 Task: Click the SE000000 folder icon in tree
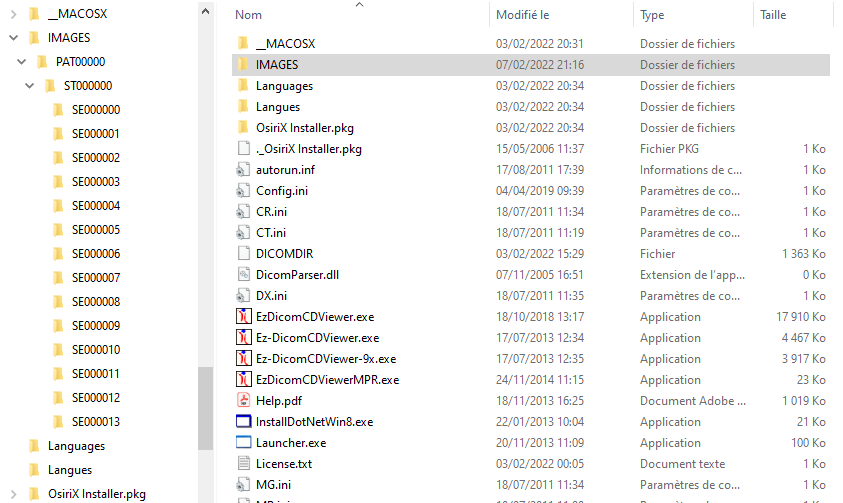(58, 110)
